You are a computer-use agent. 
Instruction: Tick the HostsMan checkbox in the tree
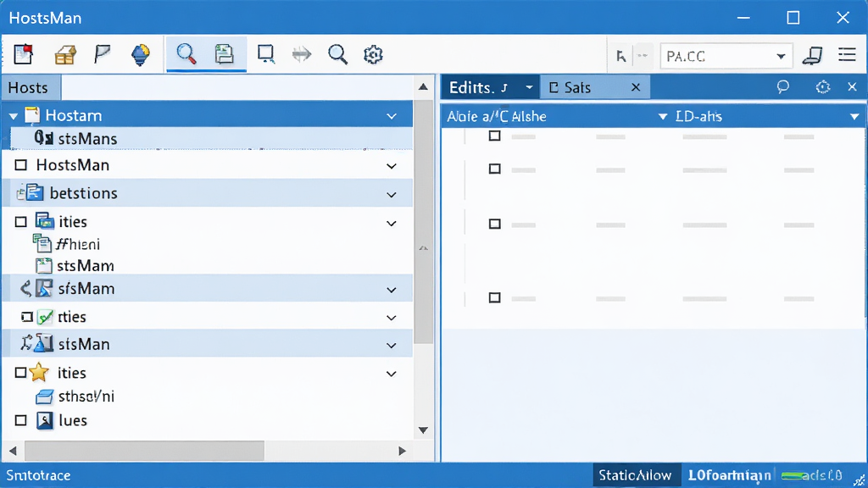(x=21, y=165)
